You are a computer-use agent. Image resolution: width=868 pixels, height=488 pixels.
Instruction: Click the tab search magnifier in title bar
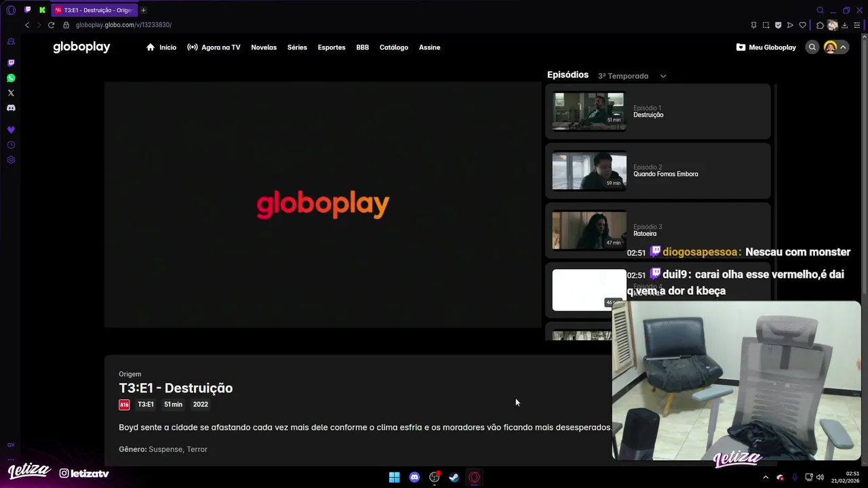point(820,10)
